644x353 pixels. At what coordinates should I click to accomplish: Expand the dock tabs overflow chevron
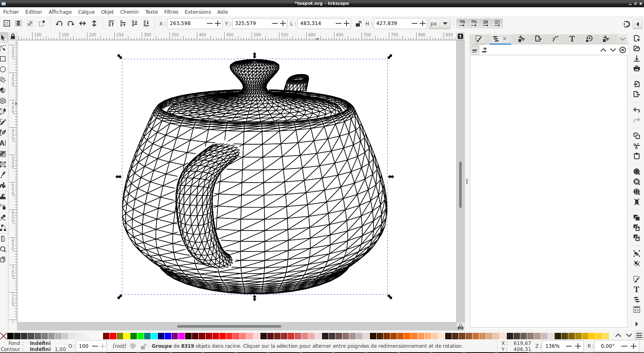tap(623, 39)
